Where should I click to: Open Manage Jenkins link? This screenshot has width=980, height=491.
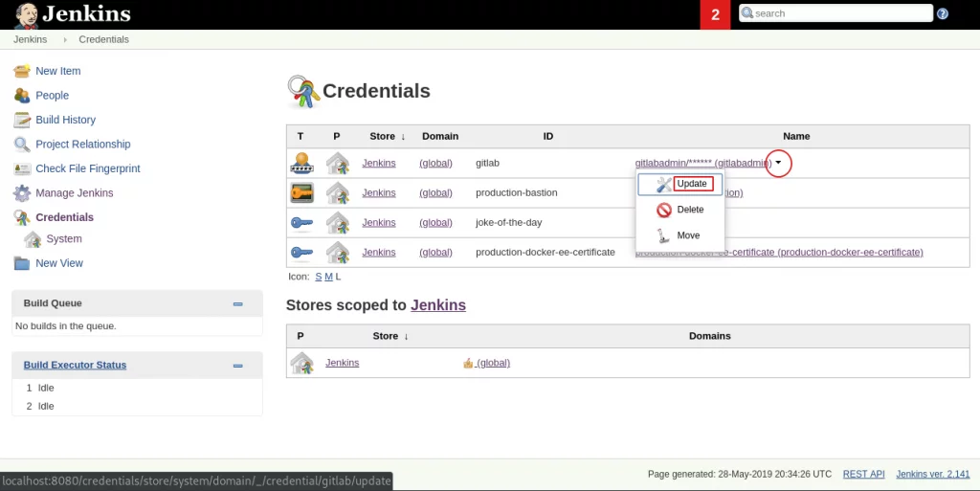(x=75, y=193)
